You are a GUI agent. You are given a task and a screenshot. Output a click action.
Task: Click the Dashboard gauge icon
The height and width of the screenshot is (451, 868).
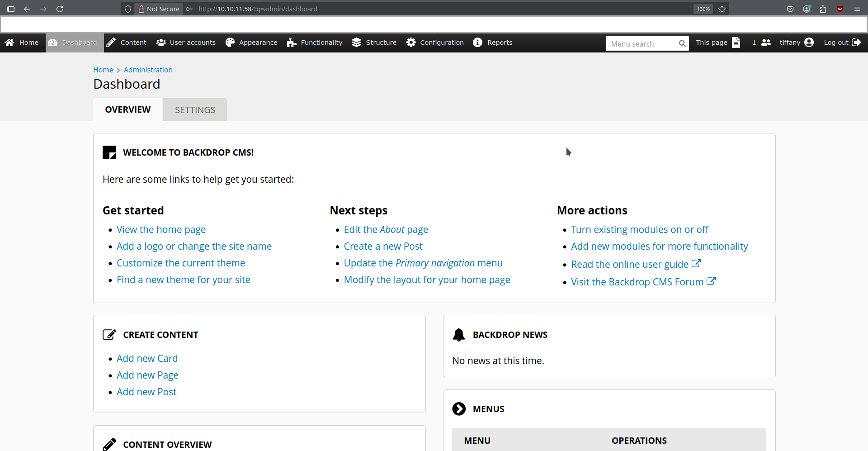pos(53,43)
